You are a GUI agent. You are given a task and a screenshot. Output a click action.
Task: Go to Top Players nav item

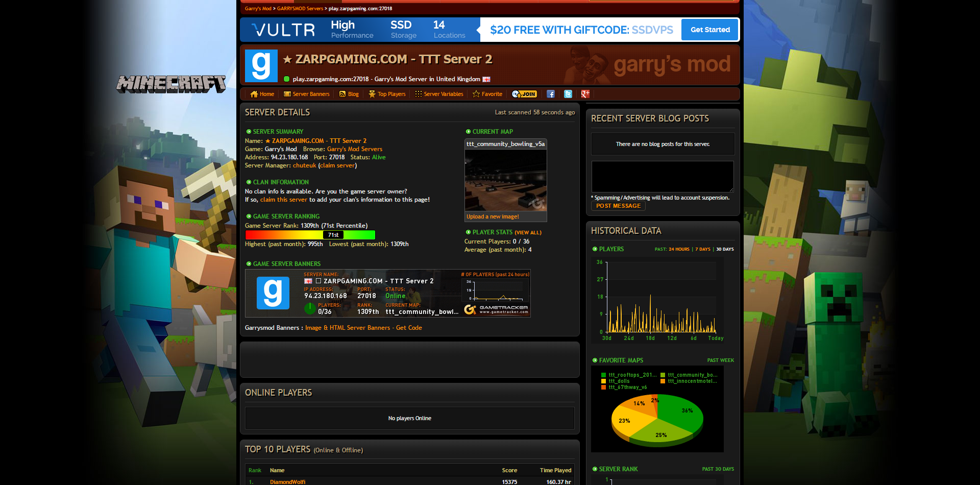point(387,94)
